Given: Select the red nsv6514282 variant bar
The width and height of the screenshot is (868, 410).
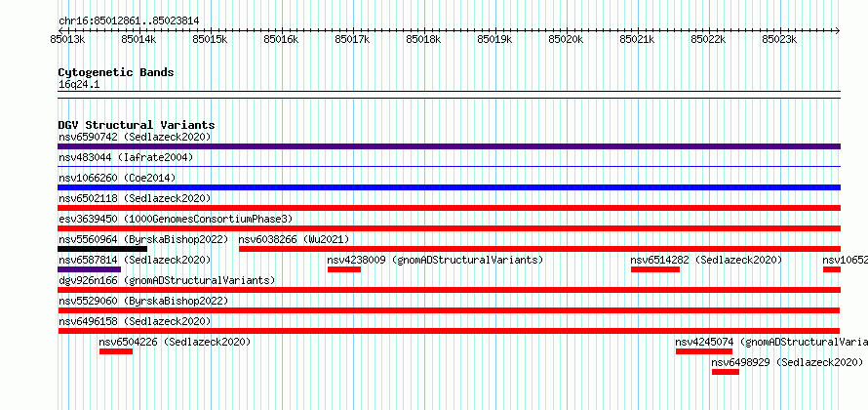Looking at the screenshot, I should coord(655,269).
